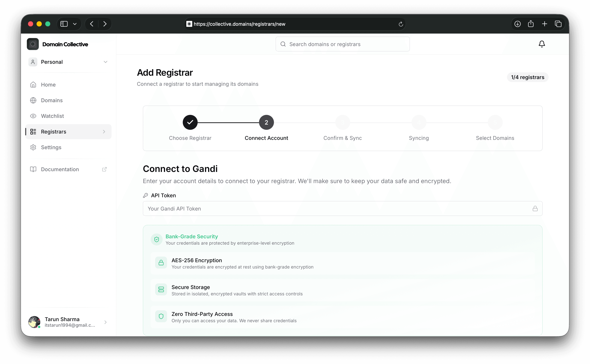Screen dimensions: 590x364
Task: Go to Domains in the sidebar
Action: [x=52, y=100]
